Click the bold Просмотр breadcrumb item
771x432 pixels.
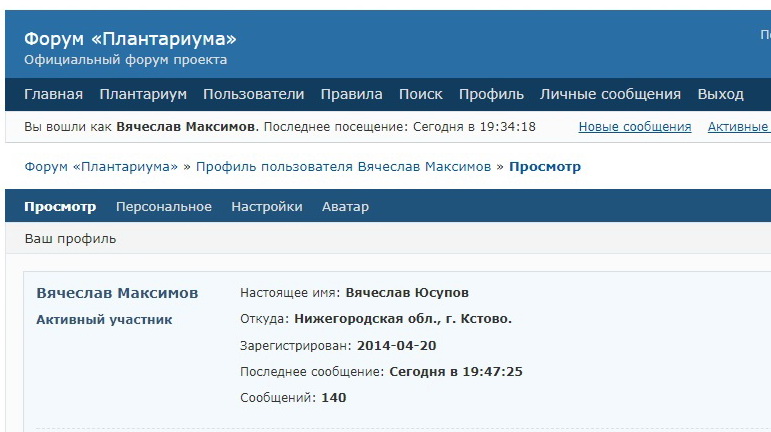[545, 166]
